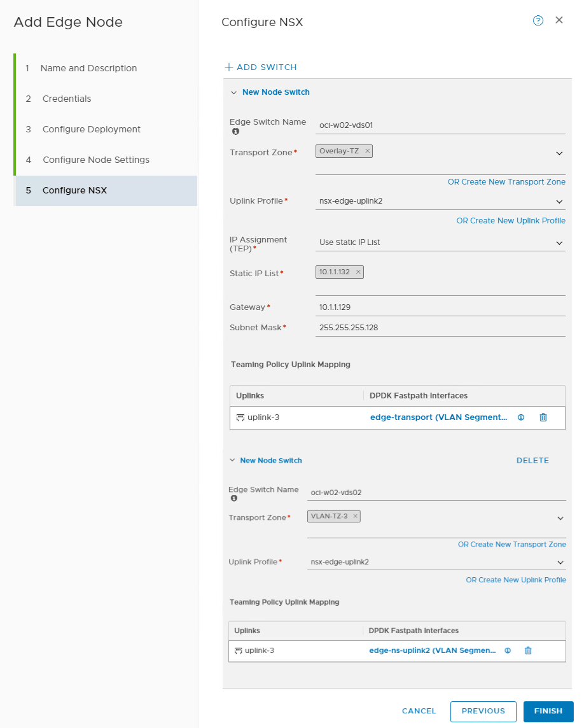Screen dimensions: 584x728
Task: Open the help icon on Configure NSX
Action: (538, 20)
